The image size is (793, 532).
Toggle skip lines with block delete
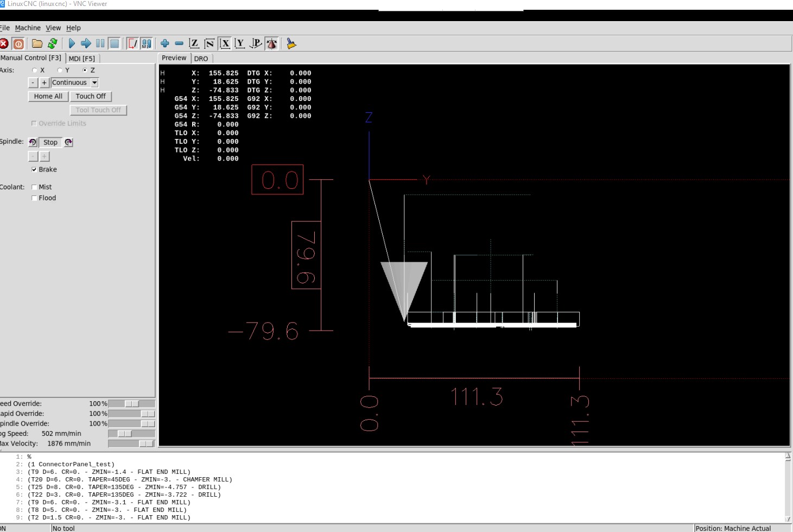132,43
